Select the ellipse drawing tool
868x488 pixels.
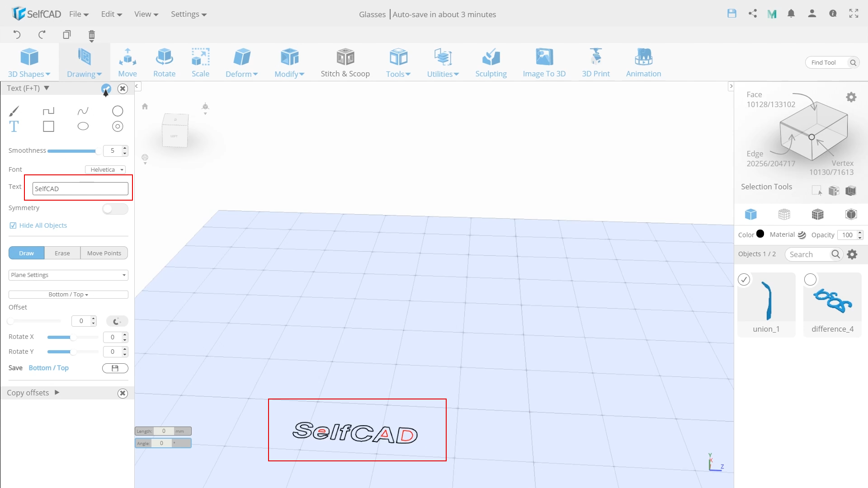click(x=83, y=126)
